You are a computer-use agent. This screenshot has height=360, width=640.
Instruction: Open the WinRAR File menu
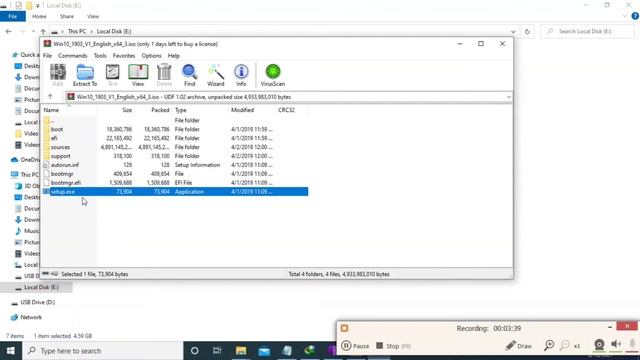tap(47, 56)
